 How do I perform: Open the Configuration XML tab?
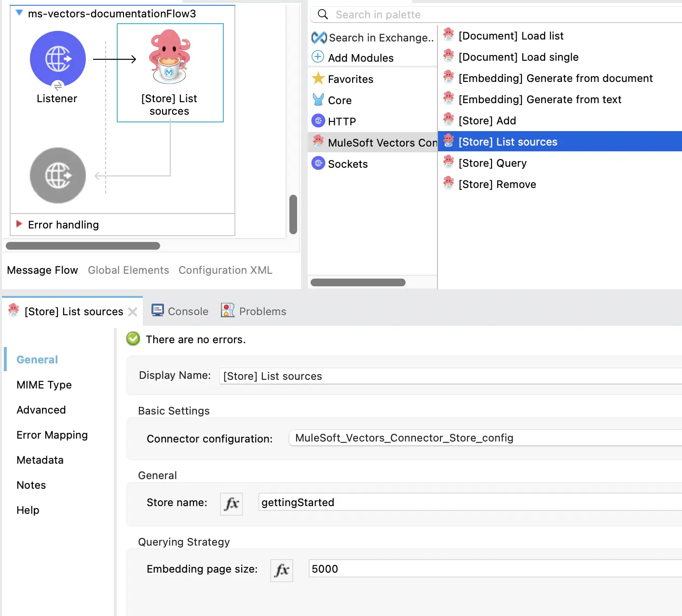225,270
